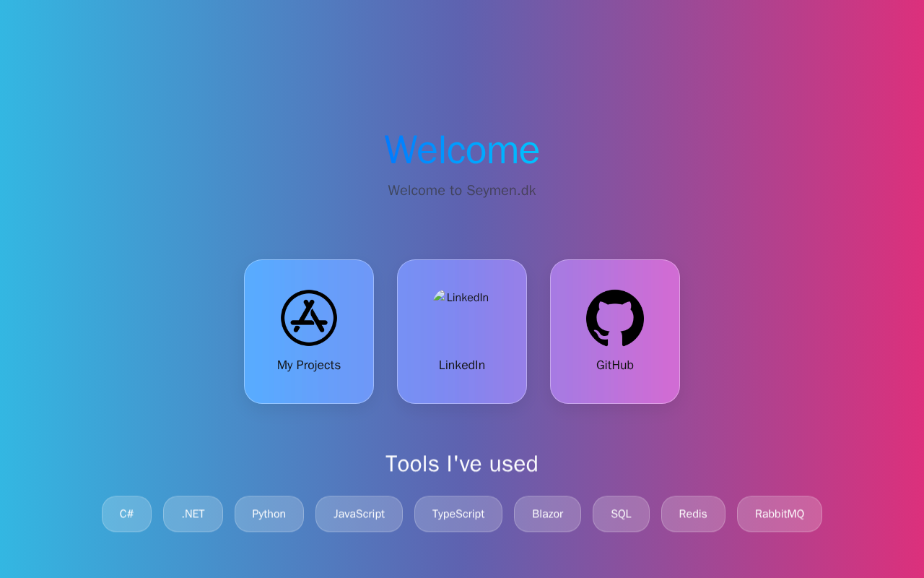Open the LinkedIn card caption link

coord(462,366)
